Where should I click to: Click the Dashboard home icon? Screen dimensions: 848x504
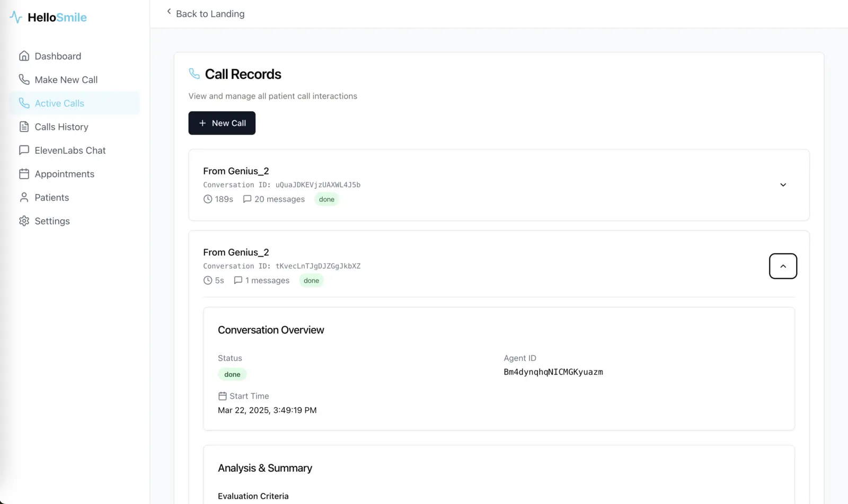[x=24, y=56]
